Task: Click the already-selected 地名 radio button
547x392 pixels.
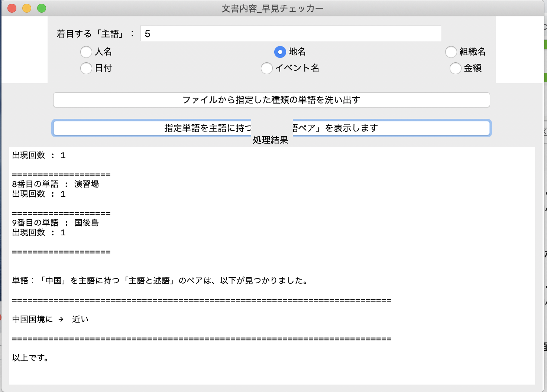Action: tap(280, 52)
